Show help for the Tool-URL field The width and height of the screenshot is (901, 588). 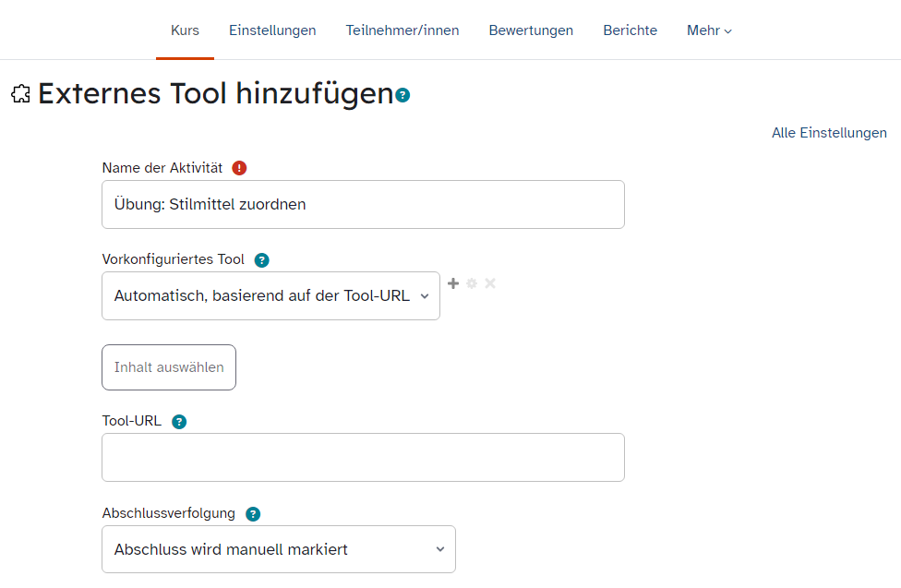pos(179,422)
